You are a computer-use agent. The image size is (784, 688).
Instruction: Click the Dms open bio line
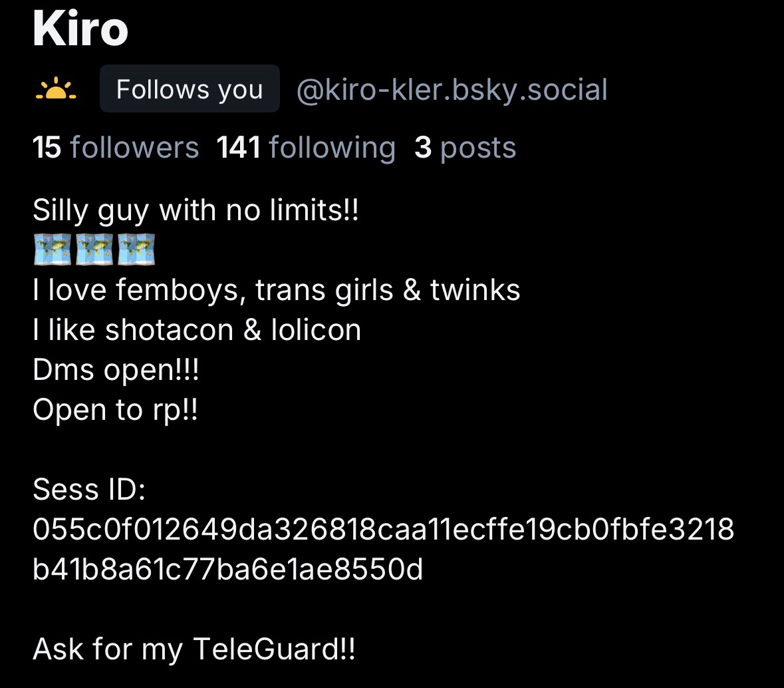click(x=116, y=370)
